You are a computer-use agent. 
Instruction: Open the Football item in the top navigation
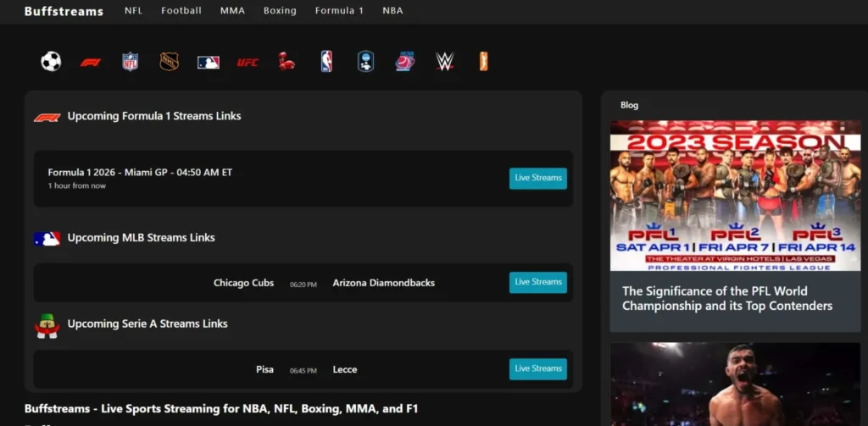click(x=181, y=10)
